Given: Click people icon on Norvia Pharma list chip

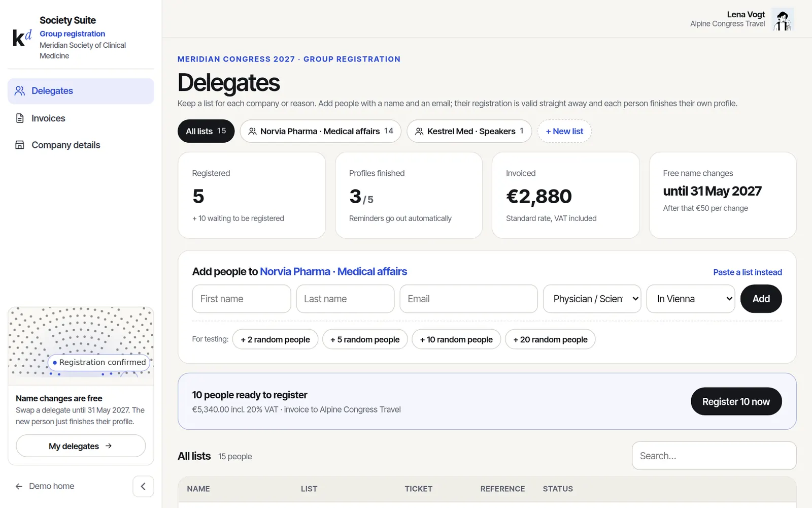Looking at the screenshot, I should click(x=252, y=132).
